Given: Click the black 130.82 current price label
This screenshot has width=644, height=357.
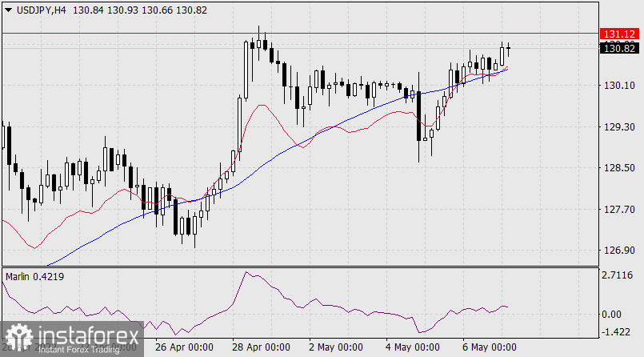Looking at the screenshot, I should [x=619, y=49].
